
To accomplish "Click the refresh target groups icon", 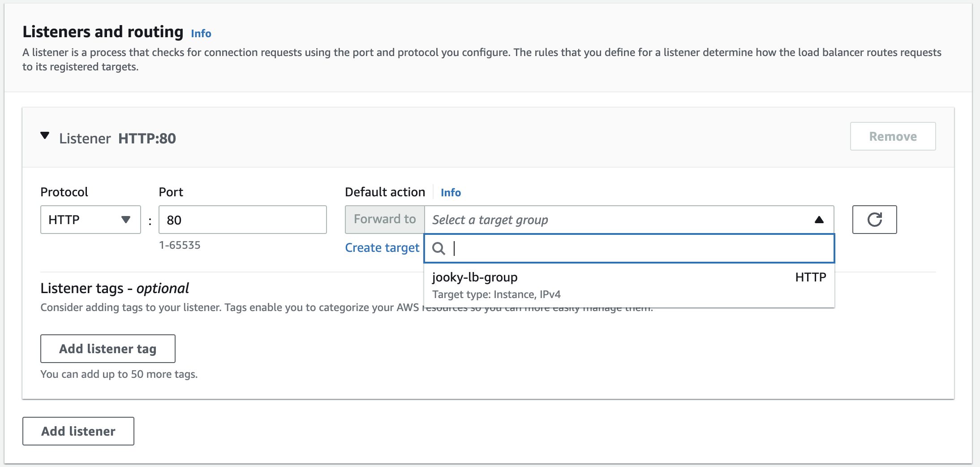I will tap(874, 220).
